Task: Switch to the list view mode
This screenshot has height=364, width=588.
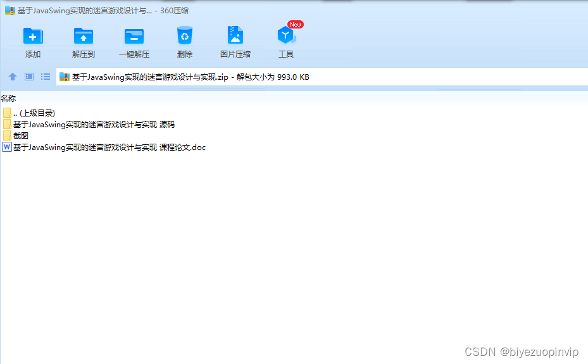Action: 46,77
